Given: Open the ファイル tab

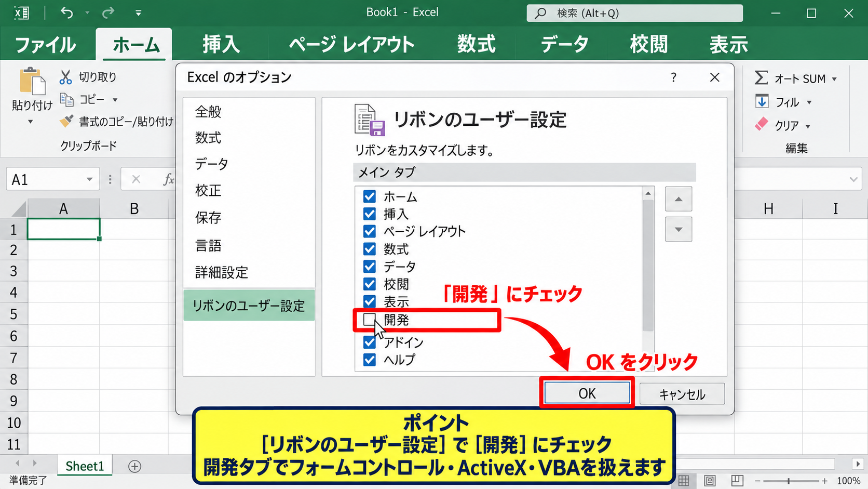Looking at the screenshot, I should pos(45,45).
